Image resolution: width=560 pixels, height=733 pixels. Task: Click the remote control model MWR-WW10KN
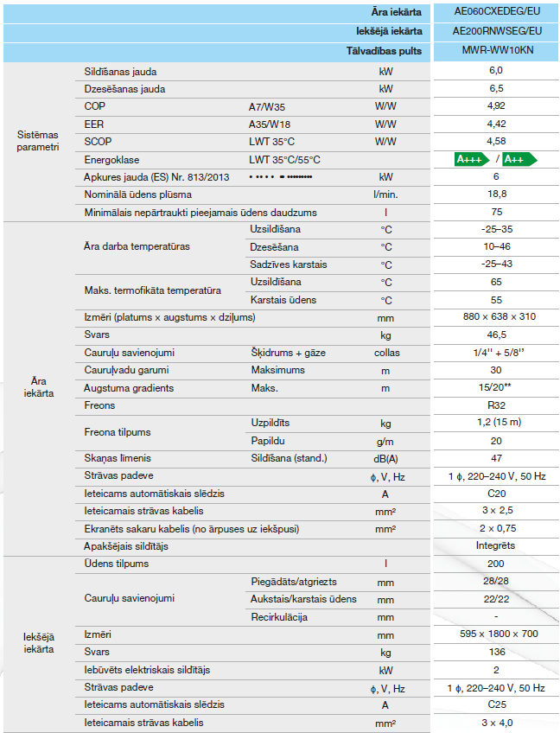pos(495,51)
